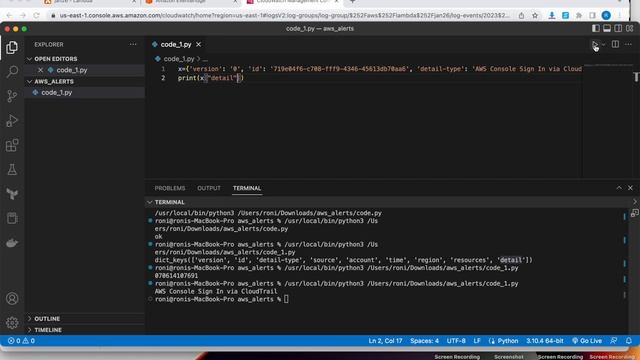This screenshot has height=360, width=640.
Task: Change encoding via UTF-8 status item
Action: pos(456,341)
